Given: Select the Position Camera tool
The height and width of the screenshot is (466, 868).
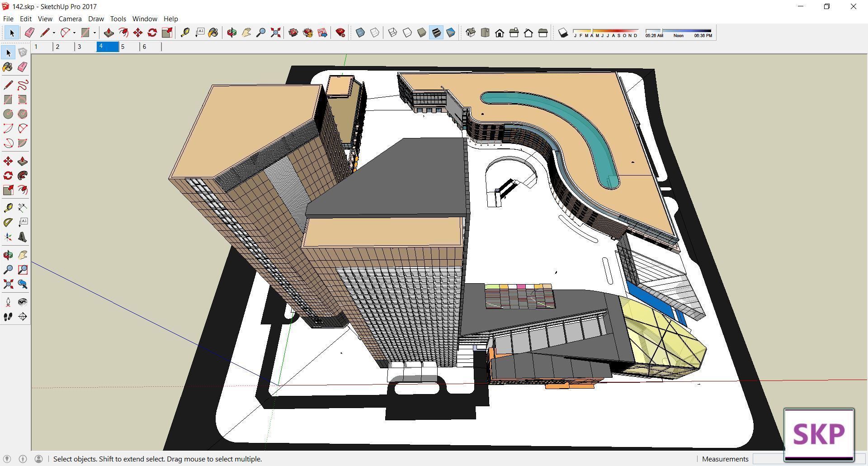Looking at the screenshot, I should (8, 302).
